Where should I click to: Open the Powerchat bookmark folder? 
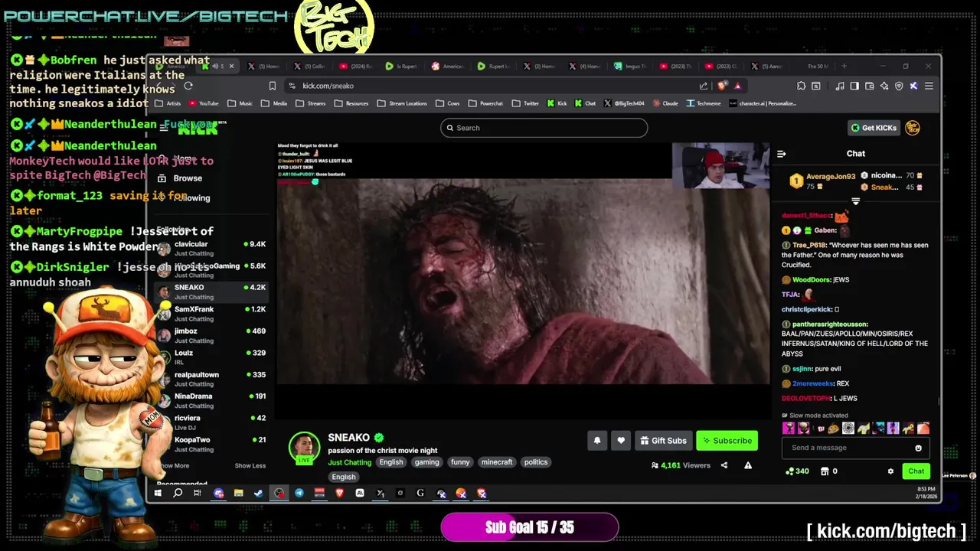(486, 103)
